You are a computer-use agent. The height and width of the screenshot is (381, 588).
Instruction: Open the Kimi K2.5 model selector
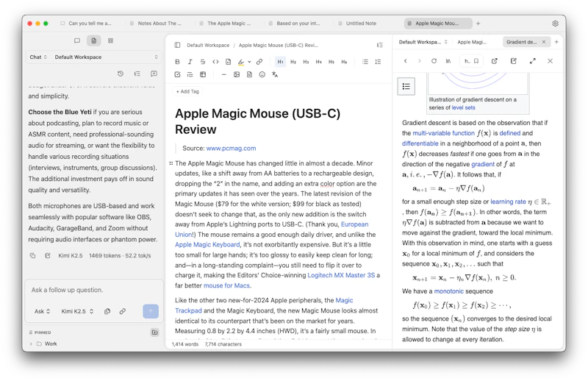(77, 311)
